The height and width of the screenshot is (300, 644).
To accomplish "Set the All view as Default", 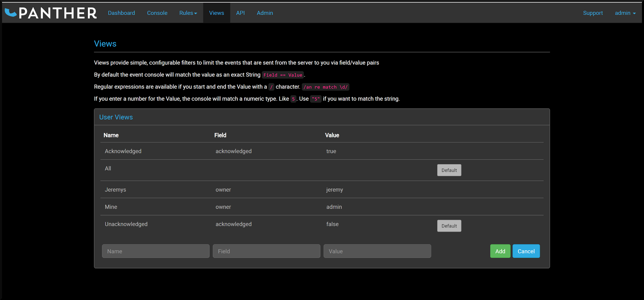I will [x=449, y=170].
